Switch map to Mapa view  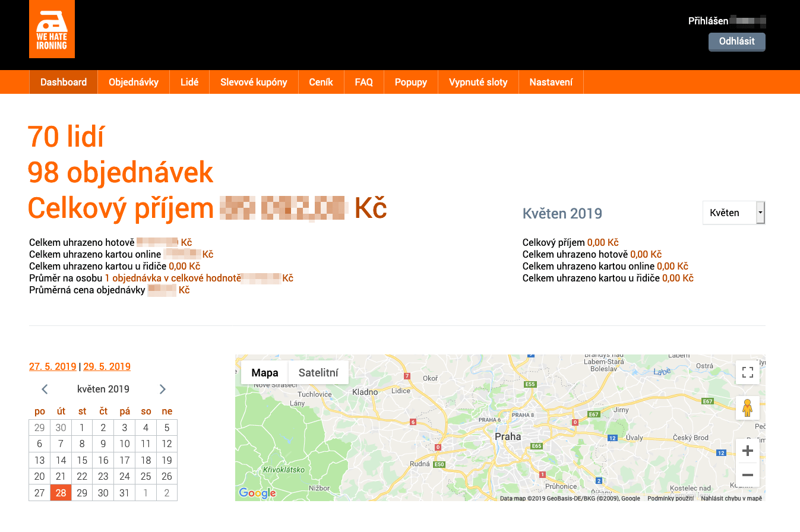[265, 373]
